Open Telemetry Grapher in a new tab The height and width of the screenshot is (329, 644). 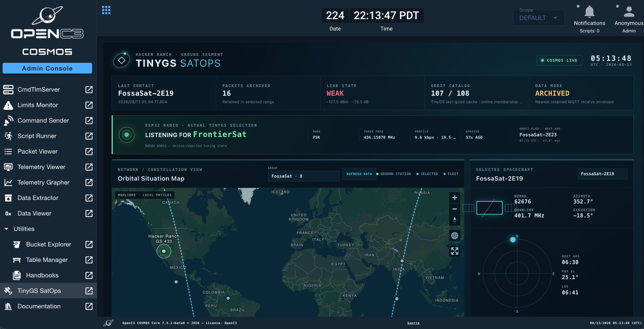[89, 182]
